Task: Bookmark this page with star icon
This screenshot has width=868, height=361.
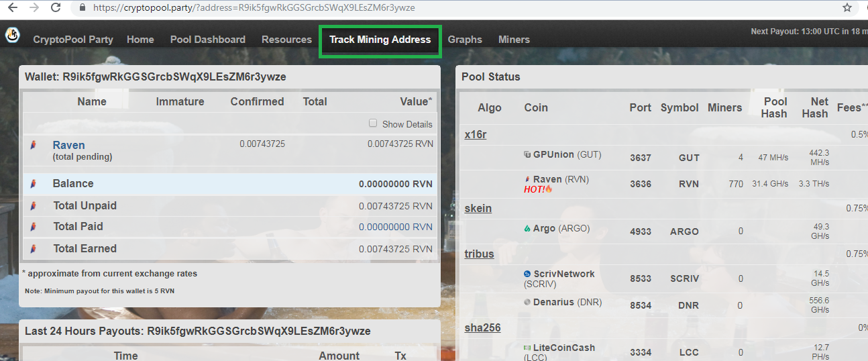Action: tap(847, 8)
